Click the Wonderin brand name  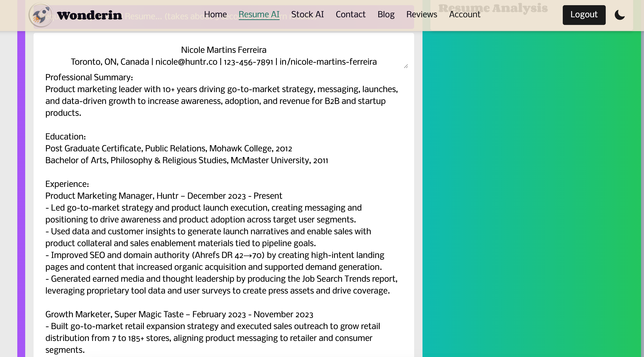[x=89, y=15]
